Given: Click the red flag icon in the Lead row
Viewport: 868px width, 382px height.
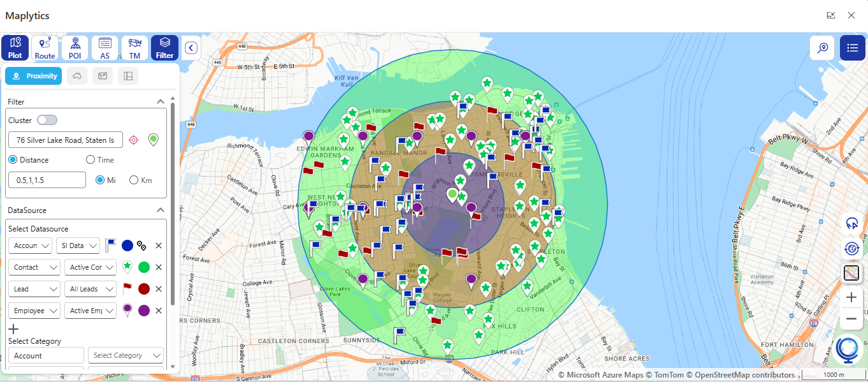Looking at the screenshot, I should click(x=127, y=288).
